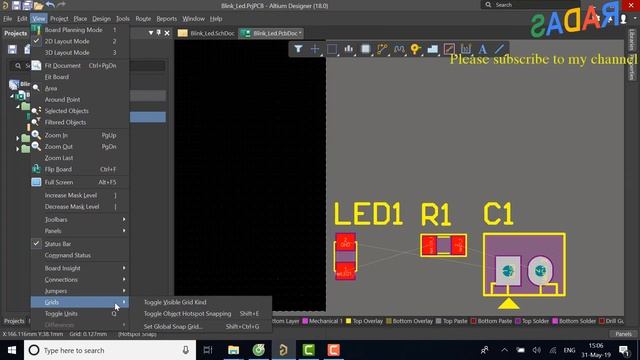Open File Explorer from the taskbar

(x=233, y=350)
